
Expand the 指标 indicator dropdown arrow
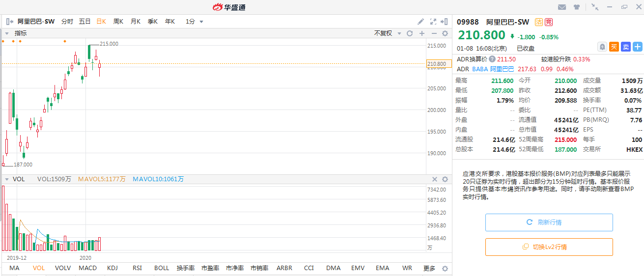[x=7, y=33]
